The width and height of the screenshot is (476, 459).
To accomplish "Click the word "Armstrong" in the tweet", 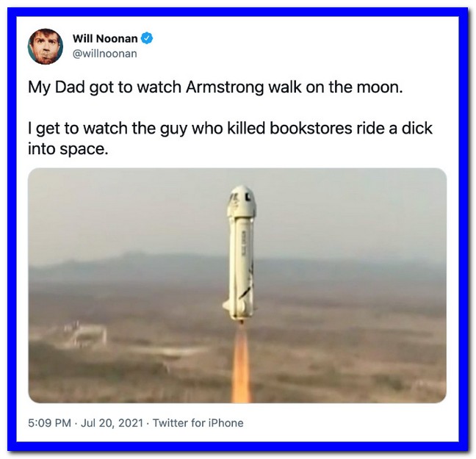I will pyautogui.click(x=225, y=88).
